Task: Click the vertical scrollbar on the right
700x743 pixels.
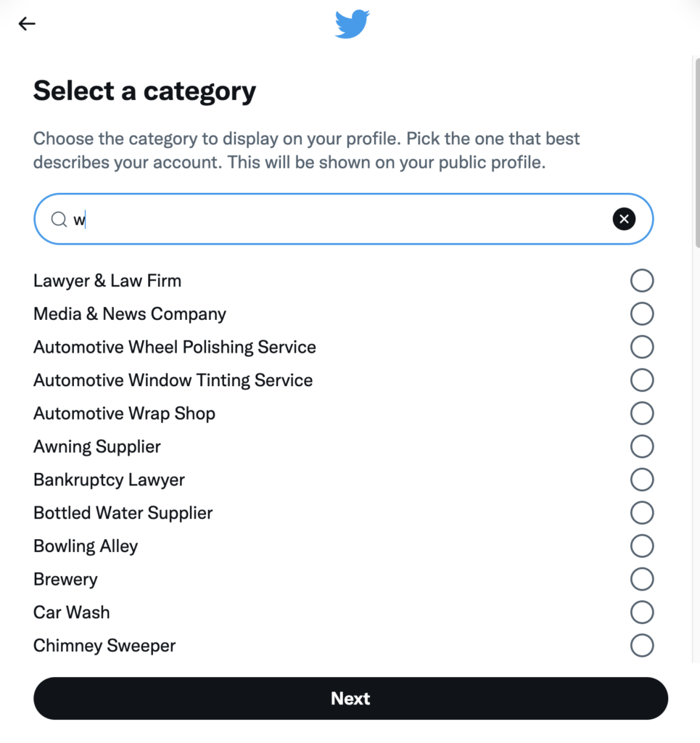Action: (x=696, y=152)
